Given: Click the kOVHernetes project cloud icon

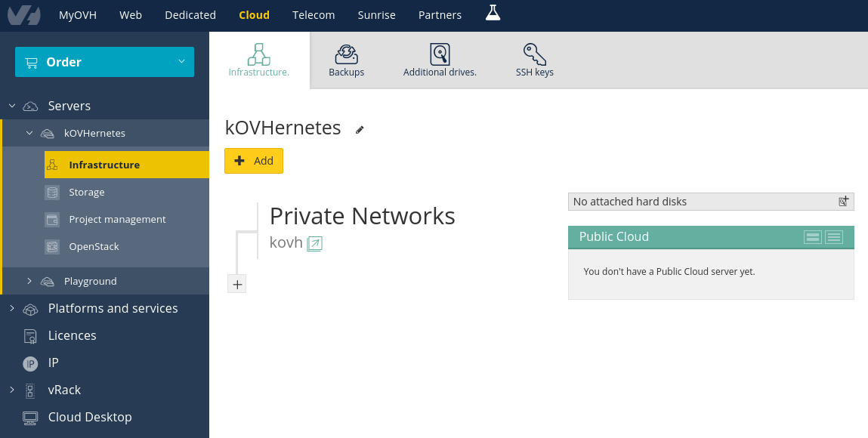Looking at the screenshot, I should (x=48, y=133).
